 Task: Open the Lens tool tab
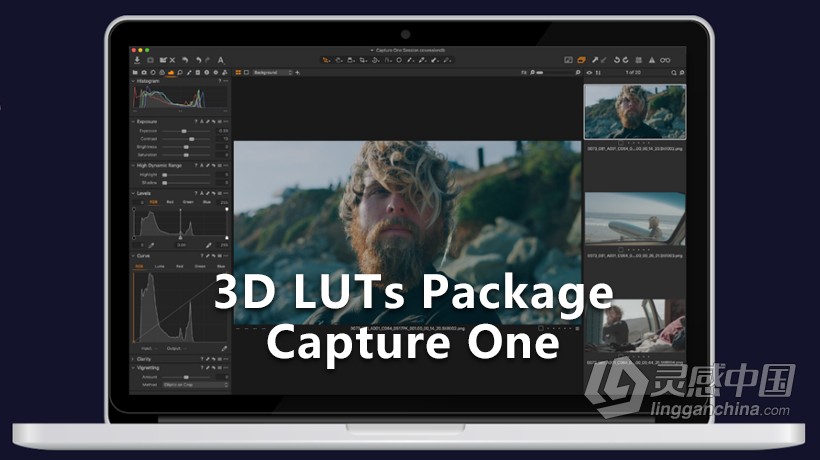click(153, 73)
